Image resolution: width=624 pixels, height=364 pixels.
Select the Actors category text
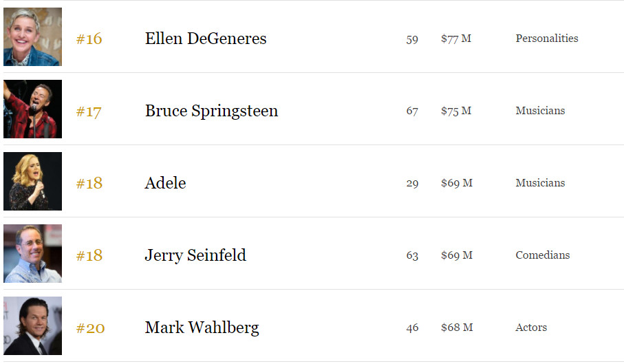[x=531, y=328]
